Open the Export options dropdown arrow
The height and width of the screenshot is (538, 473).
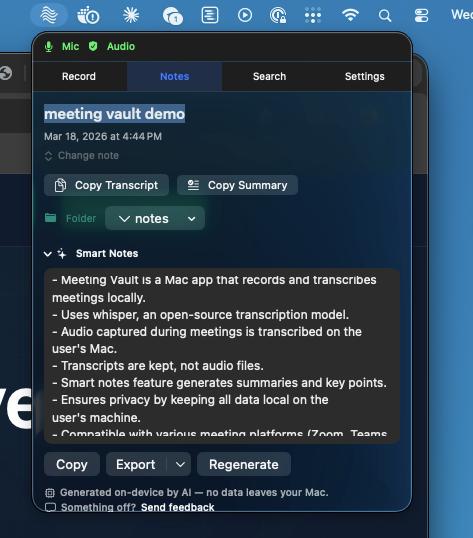(180, 465)
